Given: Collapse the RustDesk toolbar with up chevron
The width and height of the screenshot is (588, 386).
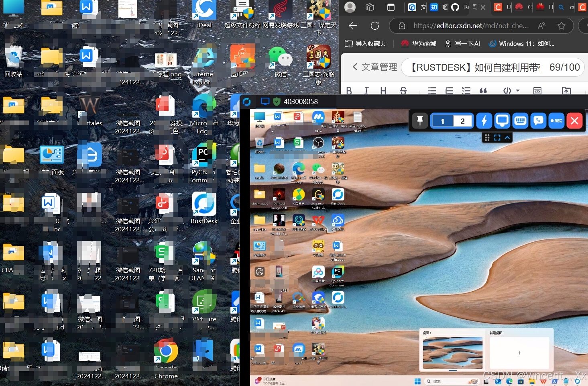Looking at the screenshot, I should pos(507,138).
